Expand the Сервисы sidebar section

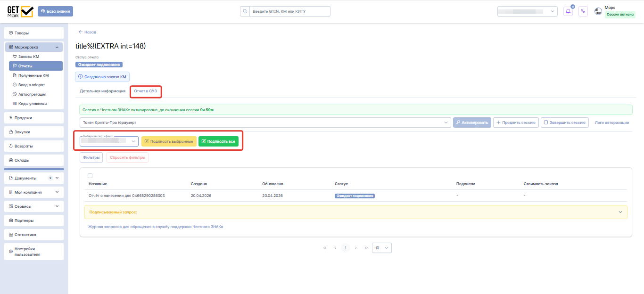click(x=34, y=206)
